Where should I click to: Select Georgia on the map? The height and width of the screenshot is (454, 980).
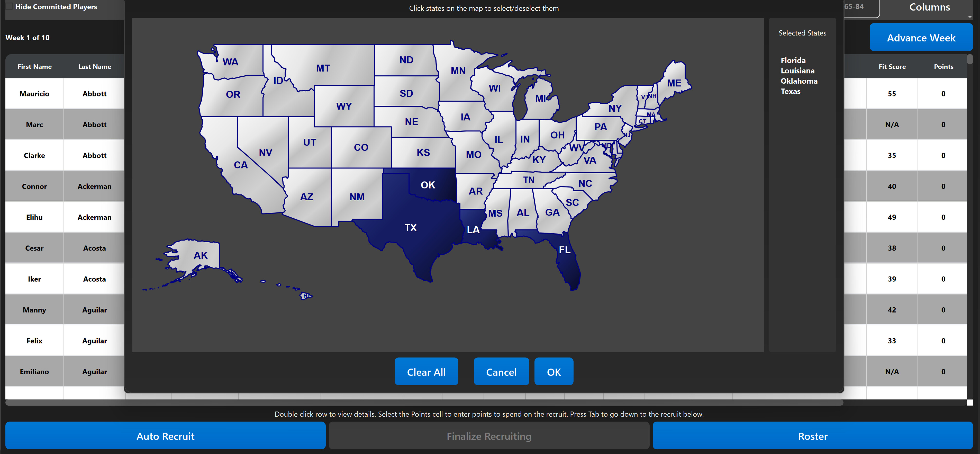552,212
